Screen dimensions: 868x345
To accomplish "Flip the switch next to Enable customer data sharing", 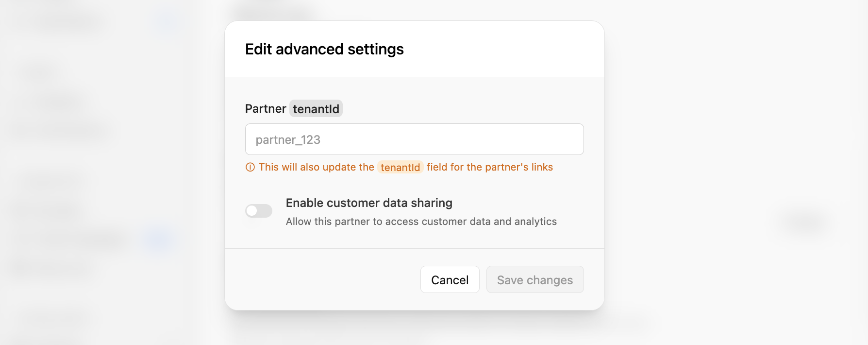I will 258,210.
